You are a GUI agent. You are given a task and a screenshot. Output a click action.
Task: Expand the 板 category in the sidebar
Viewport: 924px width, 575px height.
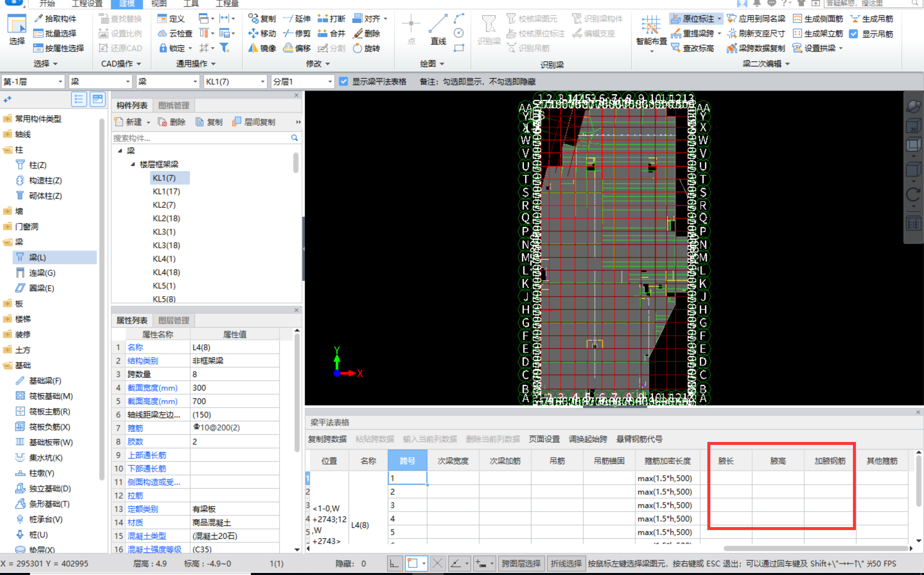7,303
